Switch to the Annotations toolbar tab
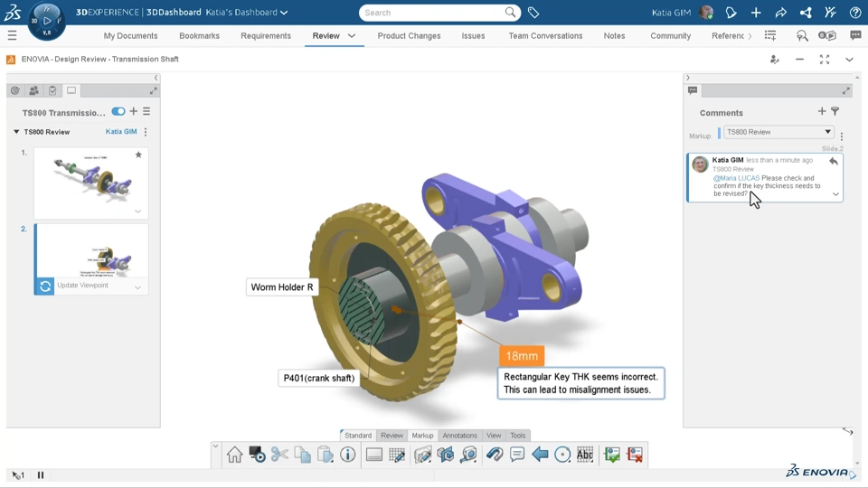 (x=459, y=436)
